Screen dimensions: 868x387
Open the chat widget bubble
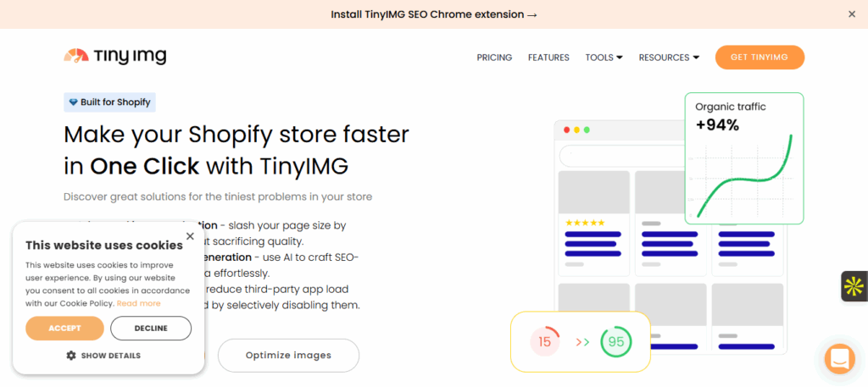[x=840, y=358]
